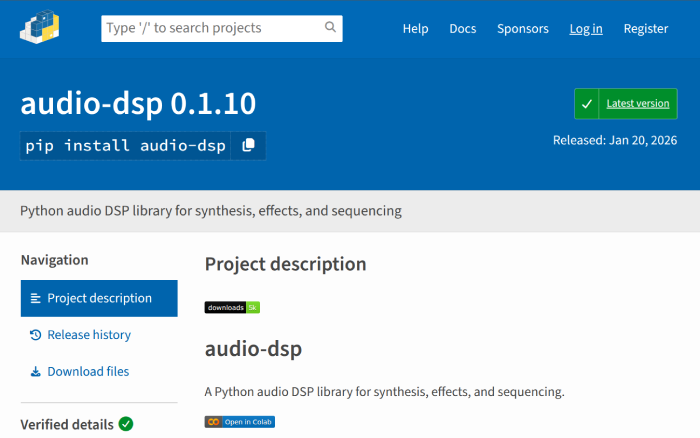The image size is (700, 438).
Task: Click the README sentence beginning "A Python audio DSP"
Action: tap(384, 392)
